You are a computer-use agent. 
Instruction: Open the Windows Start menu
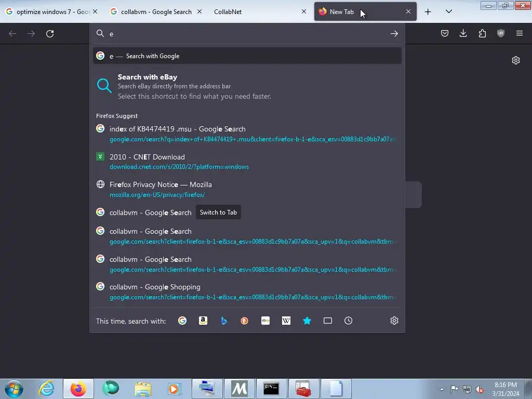point(14,389)
